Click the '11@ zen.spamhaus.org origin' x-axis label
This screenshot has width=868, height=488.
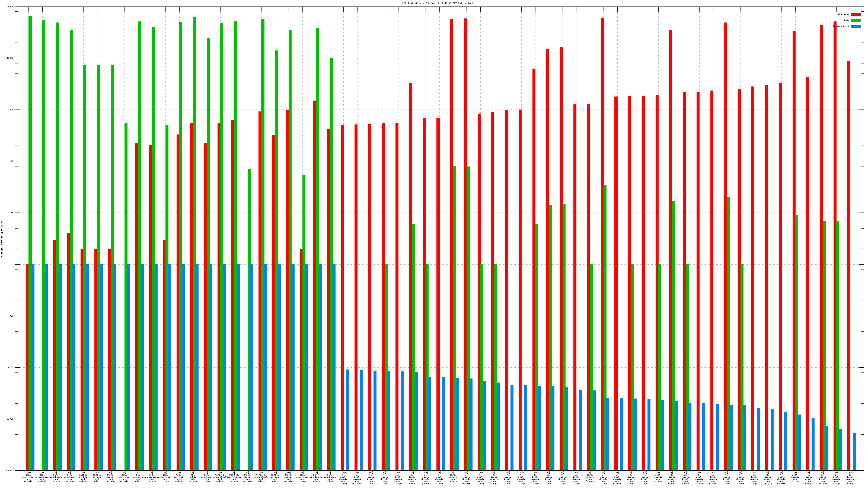[x=28, y=477]
